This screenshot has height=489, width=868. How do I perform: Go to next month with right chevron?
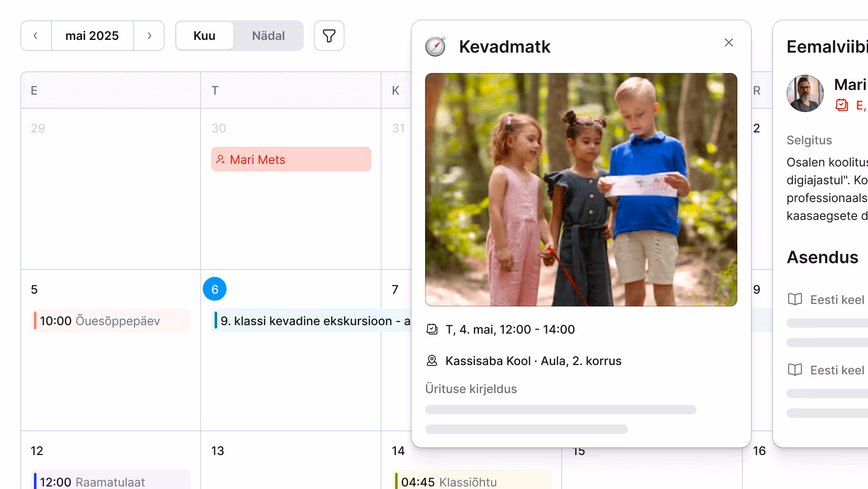[149, 36]
